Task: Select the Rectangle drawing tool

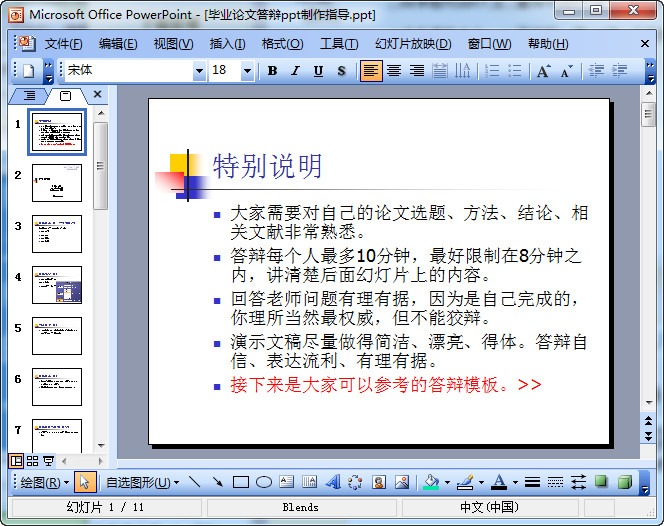Action: (x=241, y=482)
